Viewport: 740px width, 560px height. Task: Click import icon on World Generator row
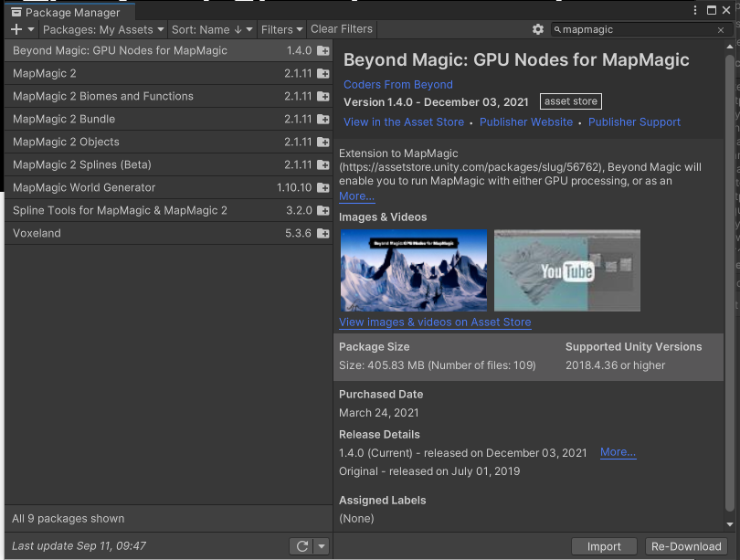(323, 188)
